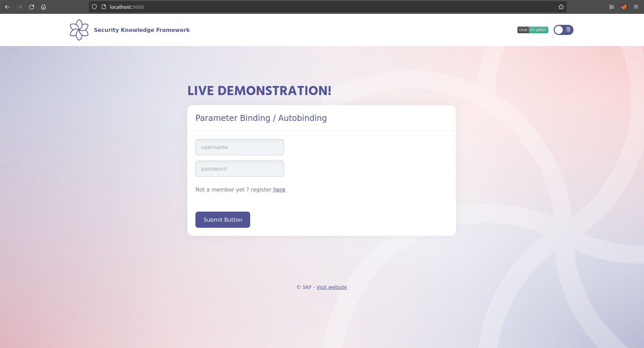The width and height of the screenshot is (644, 348).
Task: Follow the Visit website link
Action: click(x=332, y=287)
